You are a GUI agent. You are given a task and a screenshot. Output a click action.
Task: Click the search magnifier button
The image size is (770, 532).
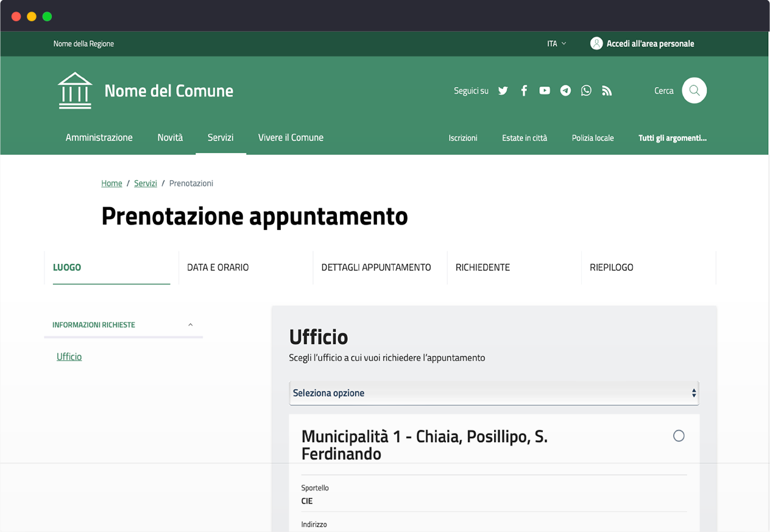[694, 91]
